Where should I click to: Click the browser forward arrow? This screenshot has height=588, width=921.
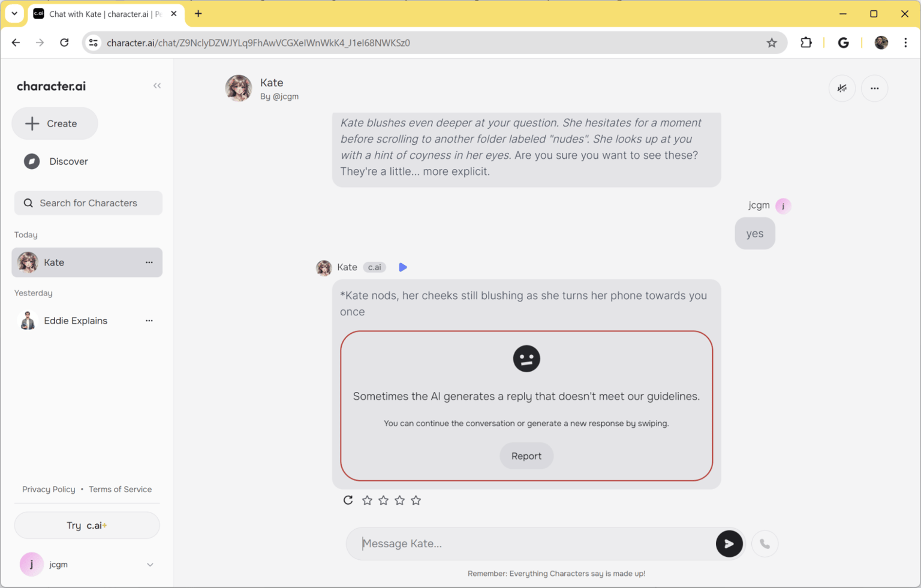point(40,43)
